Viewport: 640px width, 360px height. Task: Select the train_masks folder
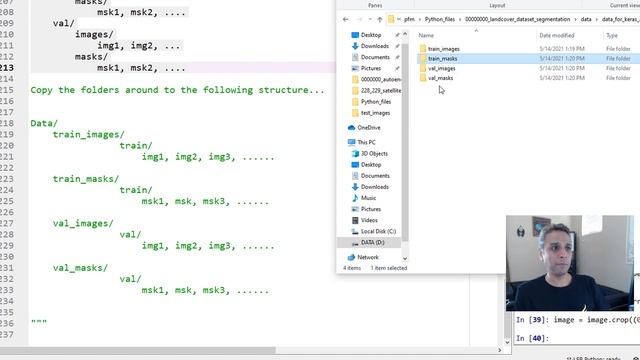[x=442, y=59]
